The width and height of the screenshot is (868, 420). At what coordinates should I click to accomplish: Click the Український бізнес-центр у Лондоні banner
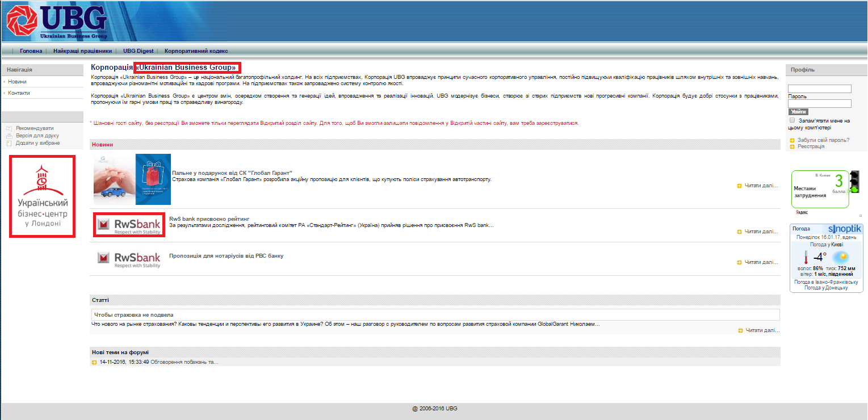coord(43,196)
